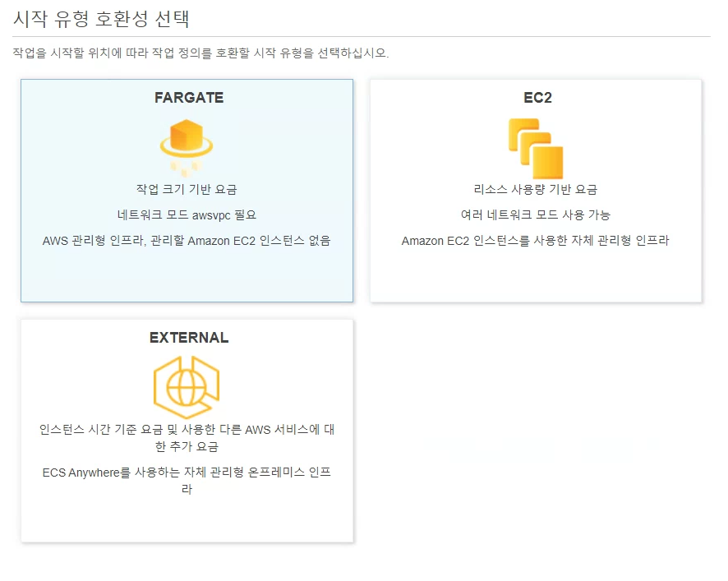Click the text "리소스 사용량 기반 요금"

coord(536,189)
